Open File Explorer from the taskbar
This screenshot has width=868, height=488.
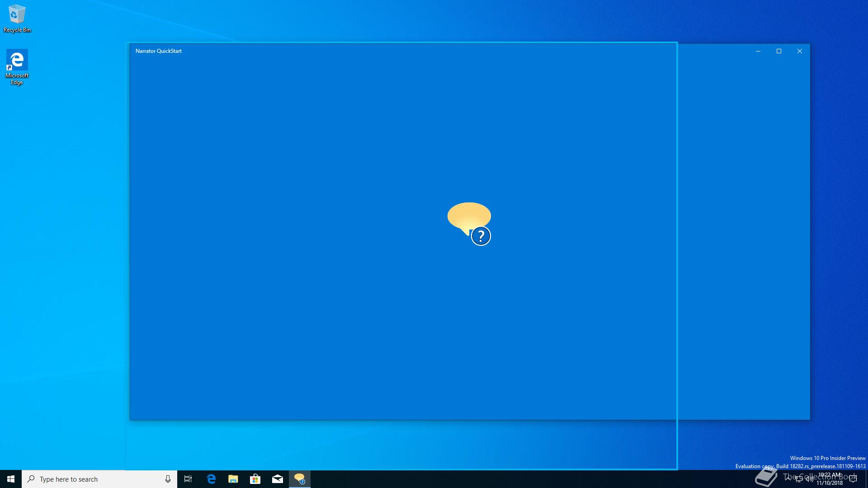(x=233, y=479)
